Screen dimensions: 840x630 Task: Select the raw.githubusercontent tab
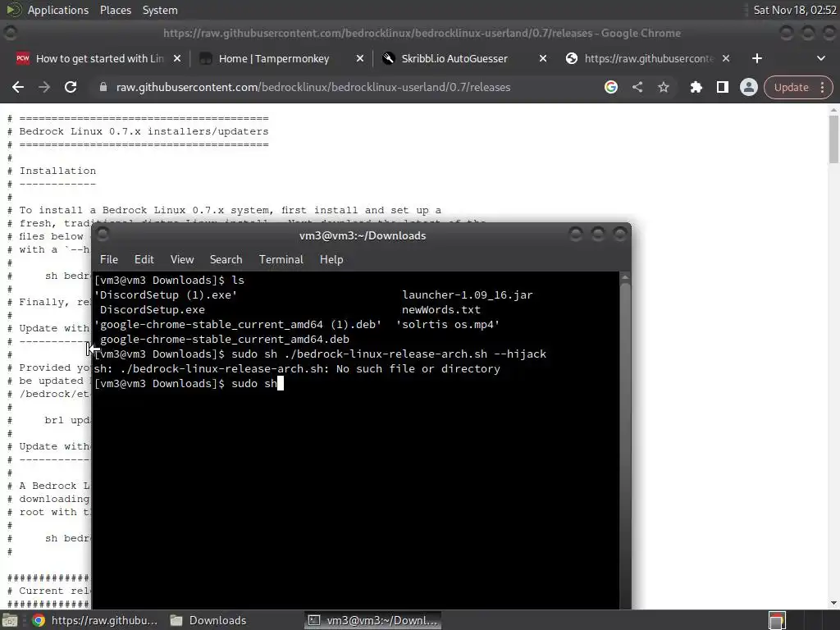pyautogui.click(x=648, y=58)
